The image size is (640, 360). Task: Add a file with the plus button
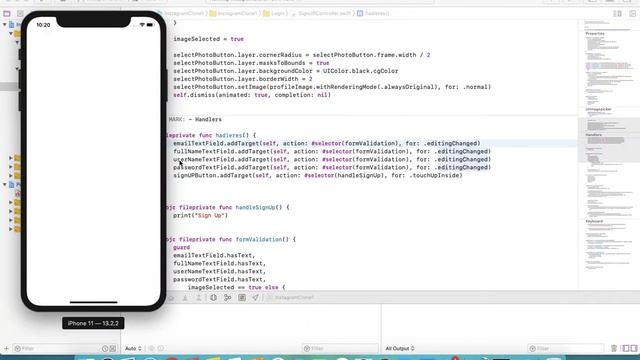6,348
